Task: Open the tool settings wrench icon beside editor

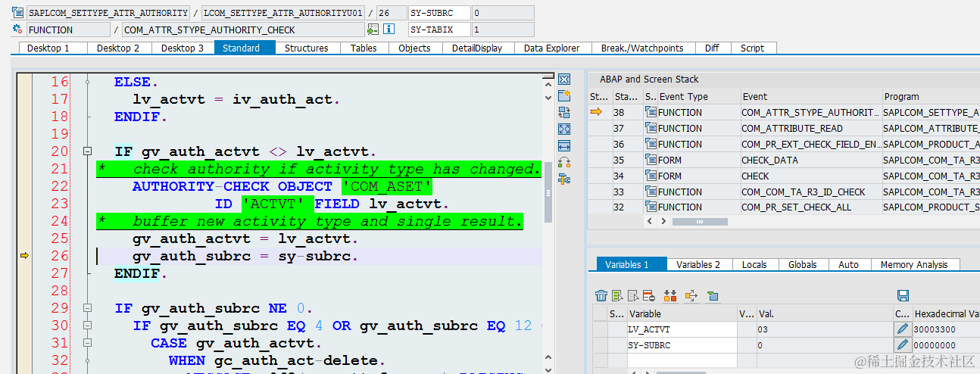Action: click(564, 179)
